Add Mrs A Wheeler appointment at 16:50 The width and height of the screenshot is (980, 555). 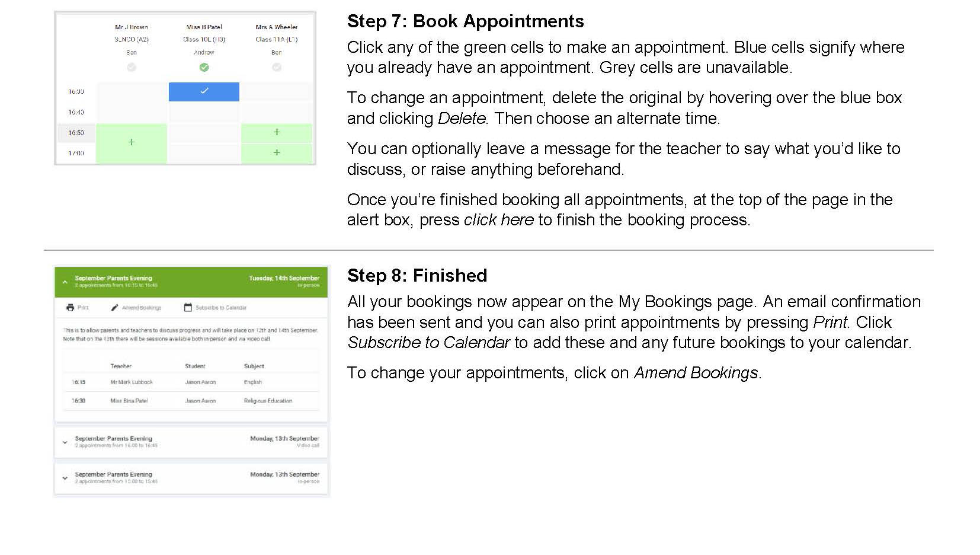click(277, 132)
